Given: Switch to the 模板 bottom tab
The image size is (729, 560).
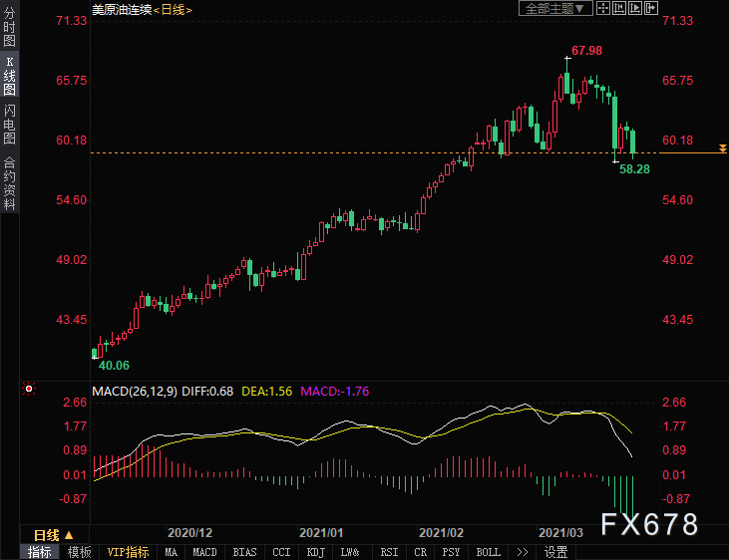Looking at the screenshot, I should click(80, 552).
